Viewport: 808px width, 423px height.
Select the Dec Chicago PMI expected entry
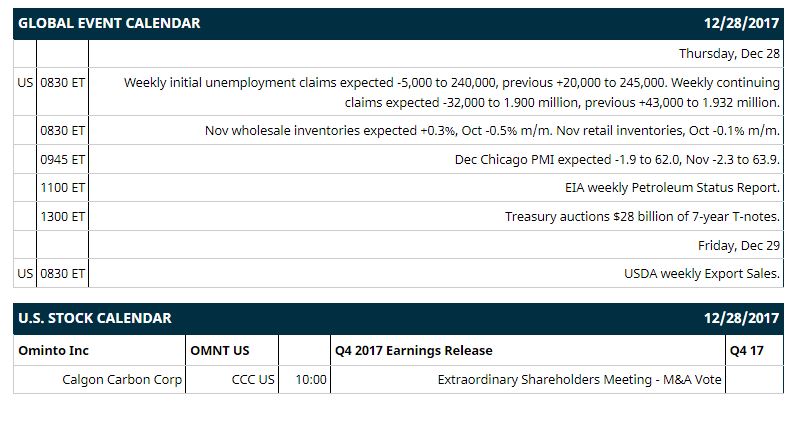pyautogui.click(x=617, y=159)
